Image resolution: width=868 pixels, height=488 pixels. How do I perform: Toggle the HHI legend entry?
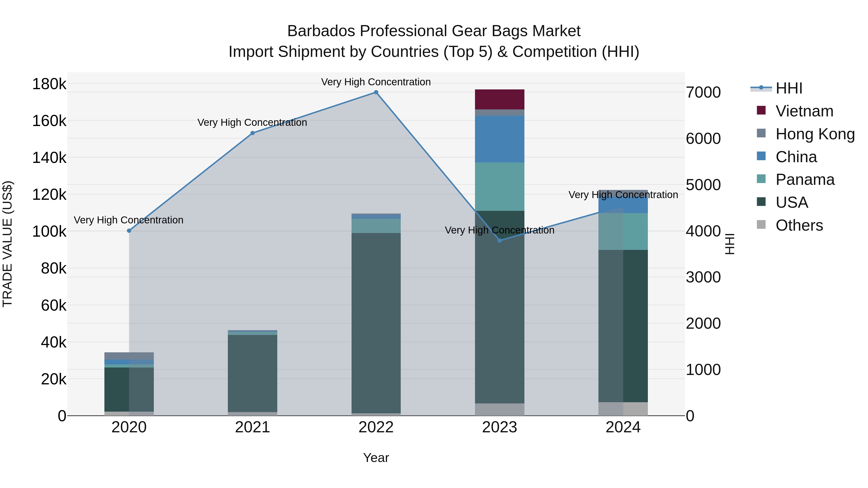(777, 88)
